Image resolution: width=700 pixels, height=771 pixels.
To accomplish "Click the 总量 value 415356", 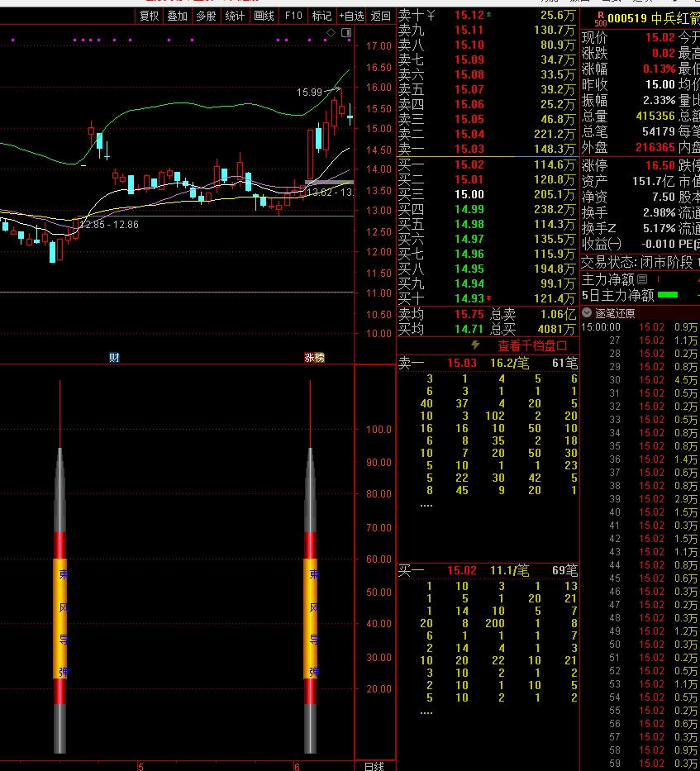I will tap(655, 116).
